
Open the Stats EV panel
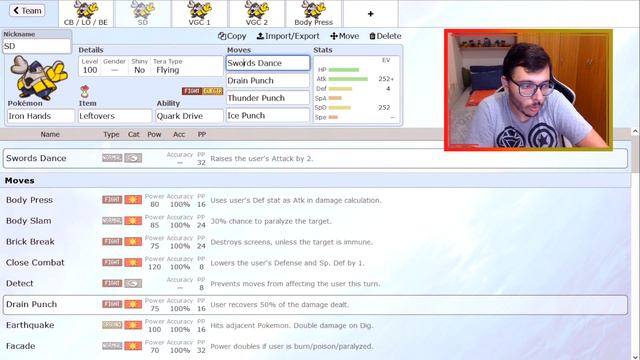click(356, 89)
